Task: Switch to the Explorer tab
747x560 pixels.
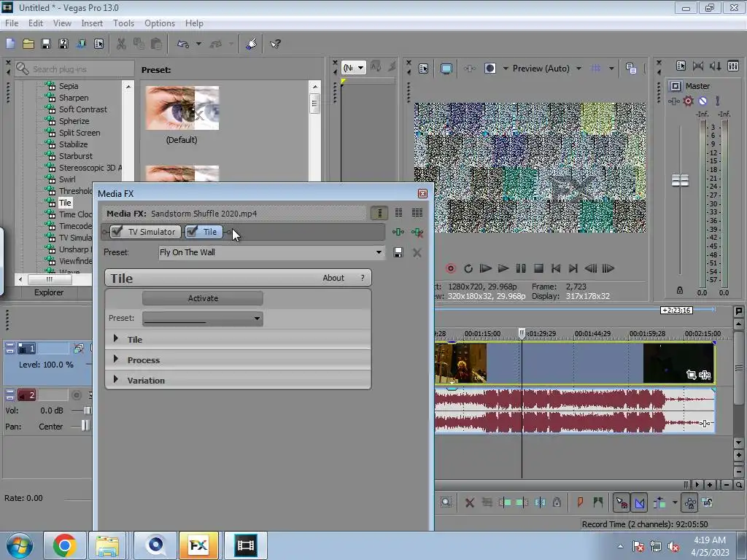Action: coord(49,292)
